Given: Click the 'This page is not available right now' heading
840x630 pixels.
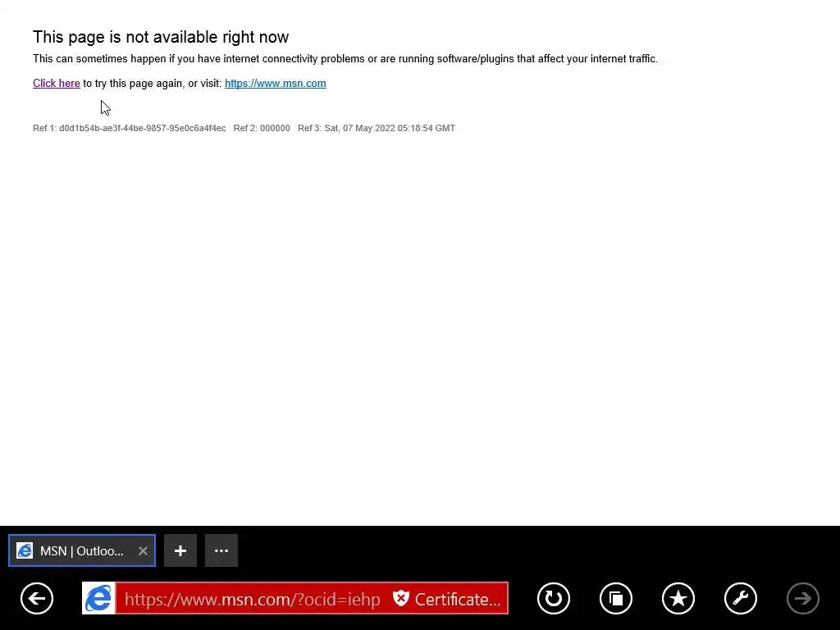Looking at the screenshot, I should (x=161, y=37).
